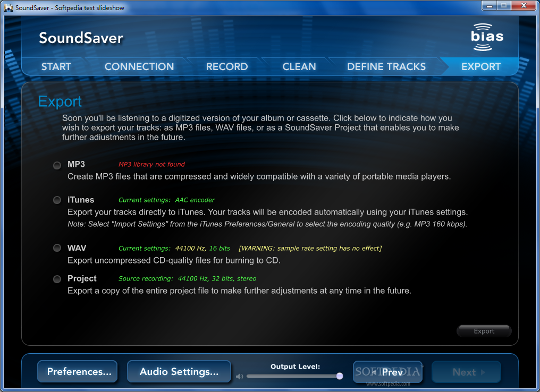Open Preferences dialog
The height and width of the screenshot is (392, 540).
(x=78, y=371)
